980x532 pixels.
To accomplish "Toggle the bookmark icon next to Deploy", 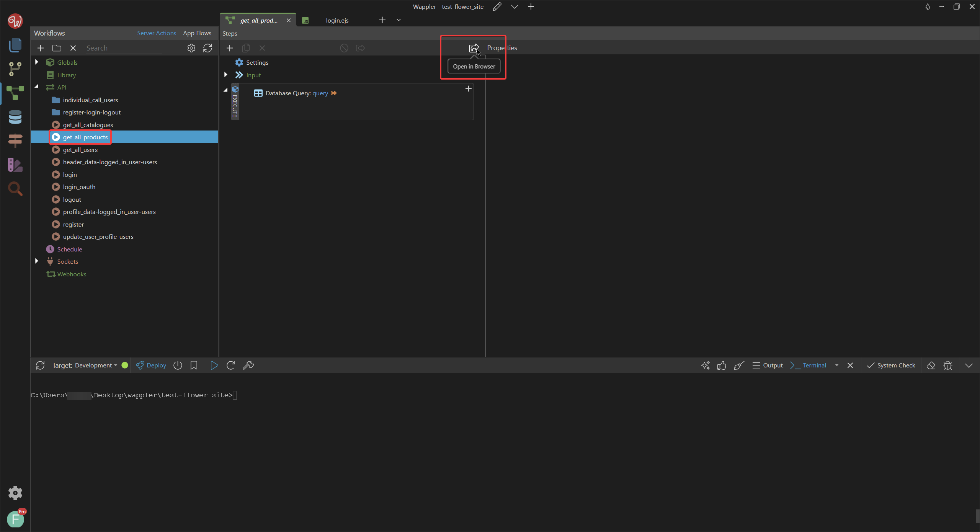I will click(194, 365).
